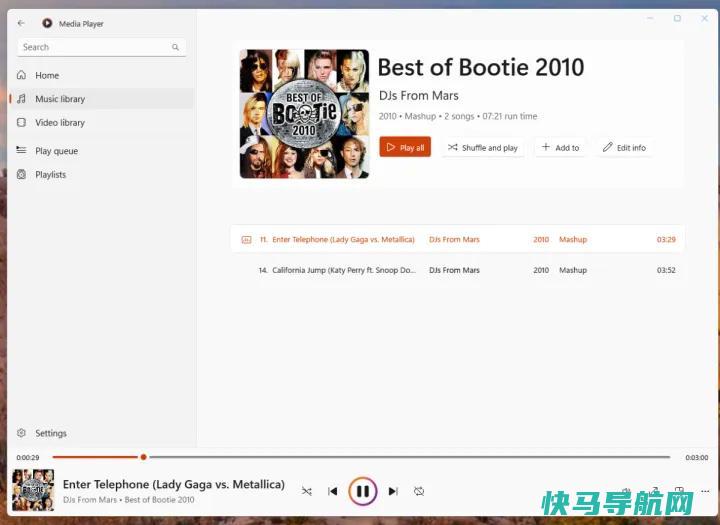Image resolution: width=720 pixels, height=525 pixels.
Task: Open the Add to menu
Action: [560, 147]
